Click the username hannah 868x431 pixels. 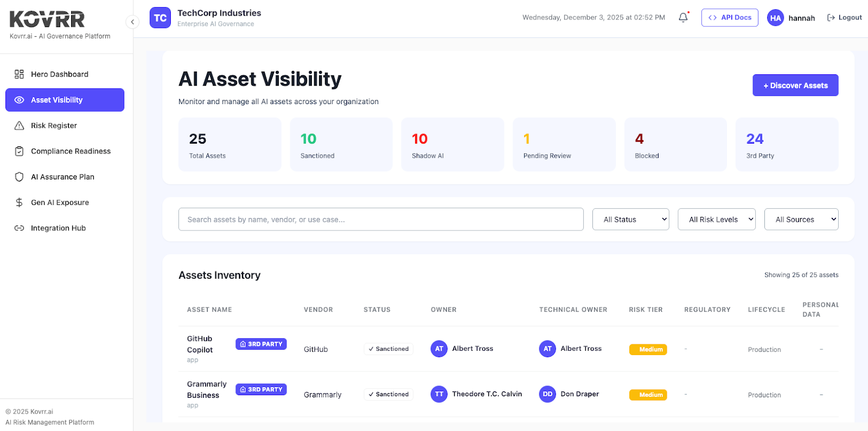(x=801, y=18)
